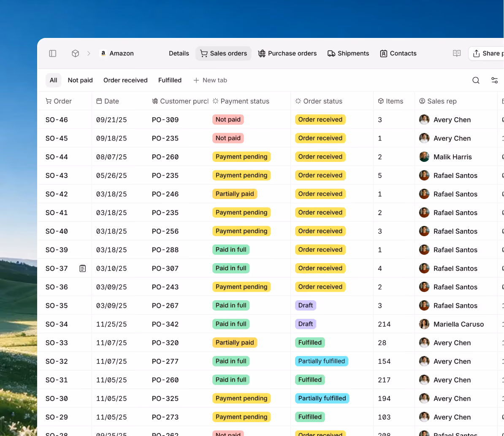Image resolution: width=504 pixels, height=436 pixels.
Task: Click Fulfilled status badge on SO-29
Action: point(310,417)
